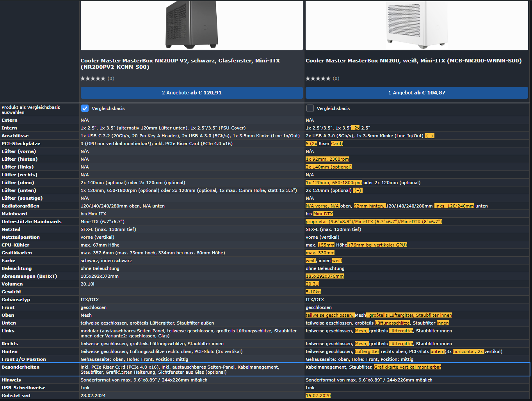Click the Hinweis row label

[11, 380]
